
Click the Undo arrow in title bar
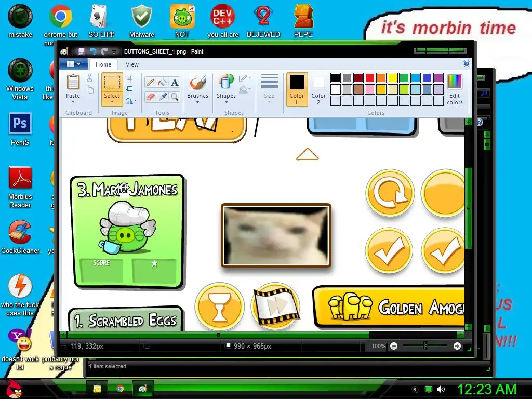tap(92, 51)
